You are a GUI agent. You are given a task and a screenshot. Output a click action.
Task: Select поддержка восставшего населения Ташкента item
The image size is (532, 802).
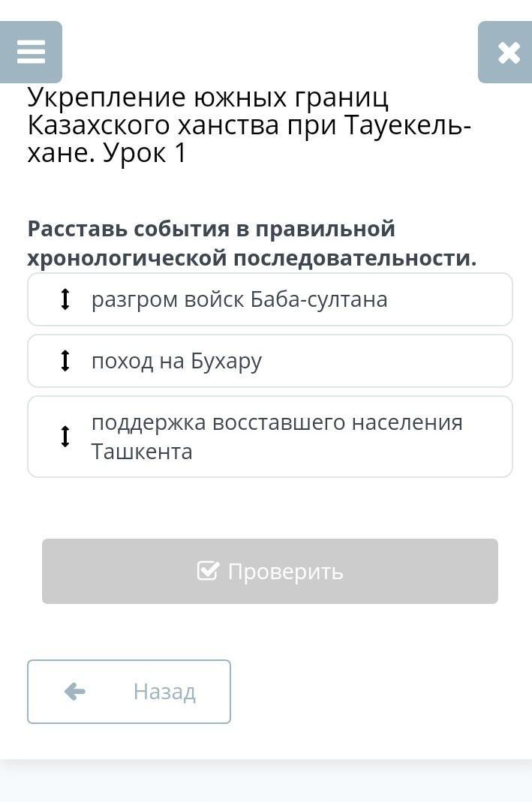coord(270,437)
